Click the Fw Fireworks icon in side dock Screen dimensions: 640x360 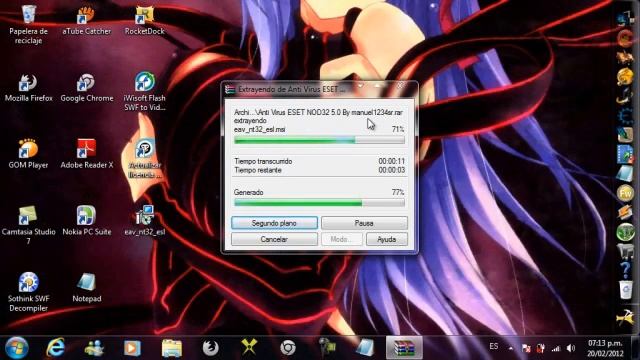pyautogui.click(x=625, y=193)
